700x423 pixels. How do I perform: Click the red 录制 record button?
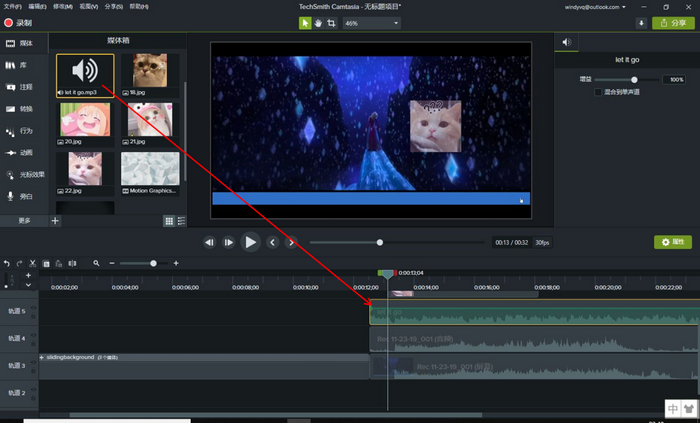click(18, 23)
